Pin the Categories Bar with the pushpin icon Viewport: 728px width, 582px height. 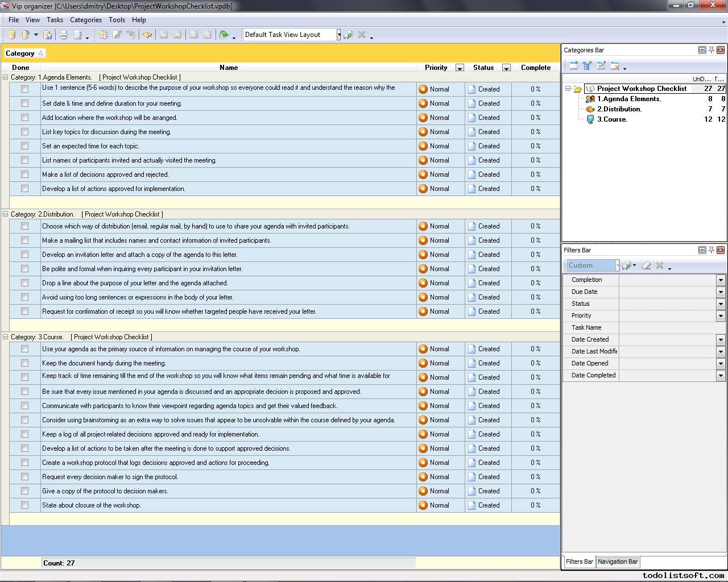[x=711, y=50]
